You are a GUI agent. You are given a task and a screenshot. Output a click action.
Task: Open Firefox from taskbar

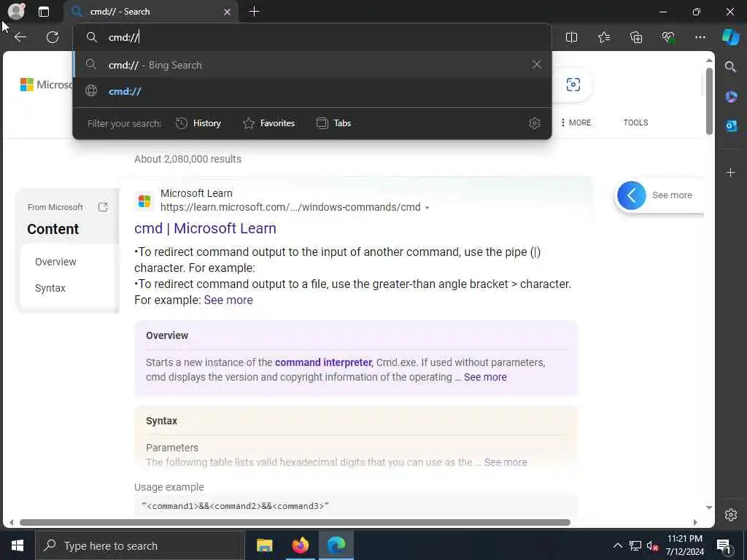point(300,545)
